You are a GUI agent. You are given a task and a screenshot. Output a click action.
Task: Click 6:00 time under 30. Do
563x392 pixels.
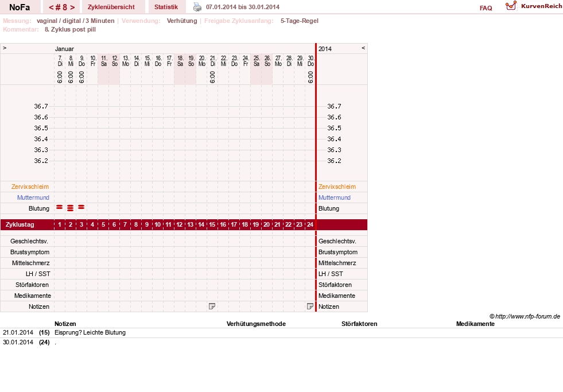tap(310, 77)
